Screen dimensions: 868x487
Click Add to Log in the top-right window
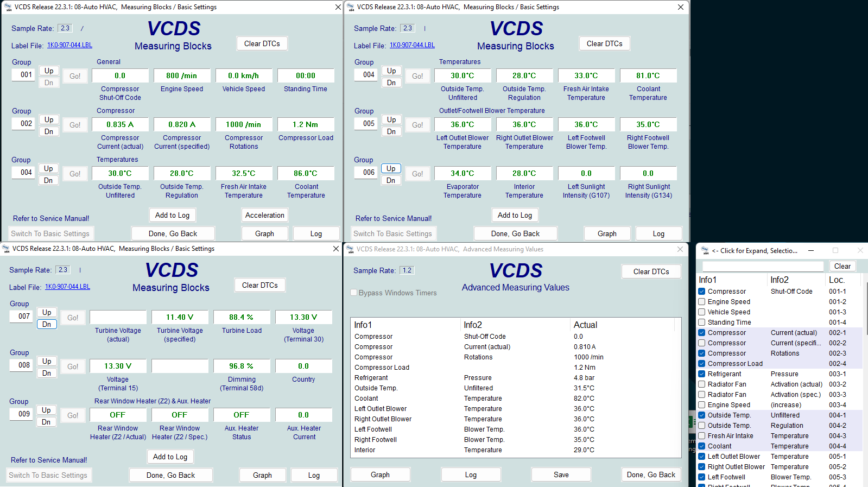(515, 215)
